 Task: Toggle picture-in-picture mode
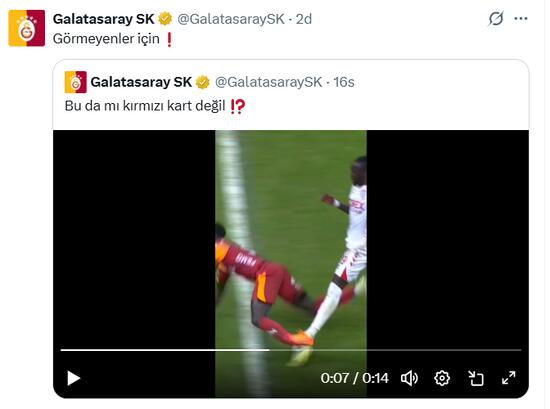[x=476, y=378]
